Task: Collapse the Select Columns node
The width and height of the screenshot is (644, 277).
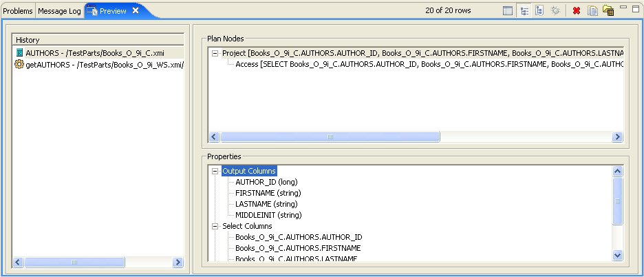Action: (x=215, y=226)
